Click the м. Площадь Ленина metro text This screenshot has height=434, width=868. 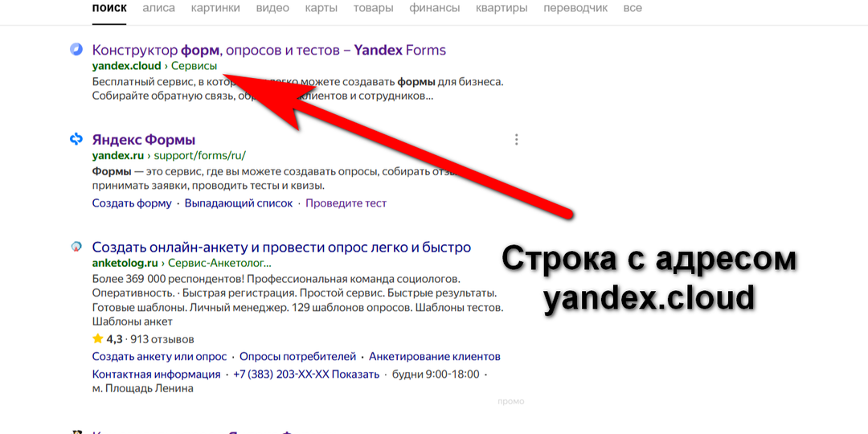pos(142,389)
